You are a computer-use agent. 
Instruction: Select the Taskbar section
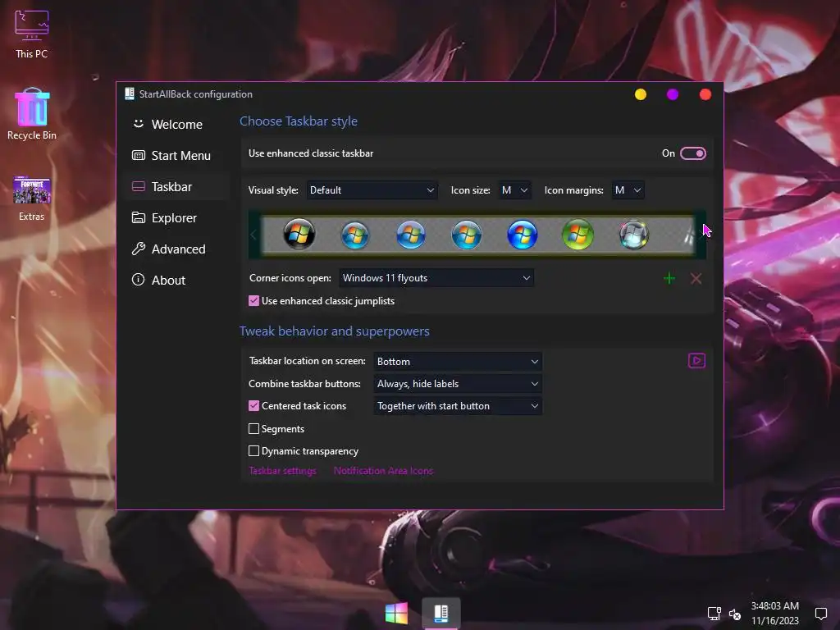pos(176,186)
